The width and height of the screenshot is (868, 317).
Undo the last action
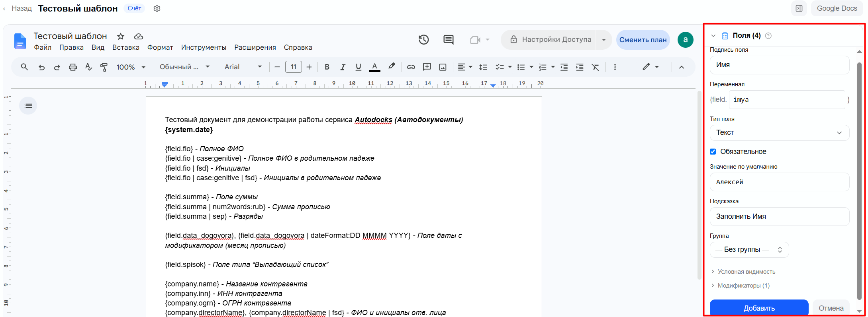click(x=41, y=67)
